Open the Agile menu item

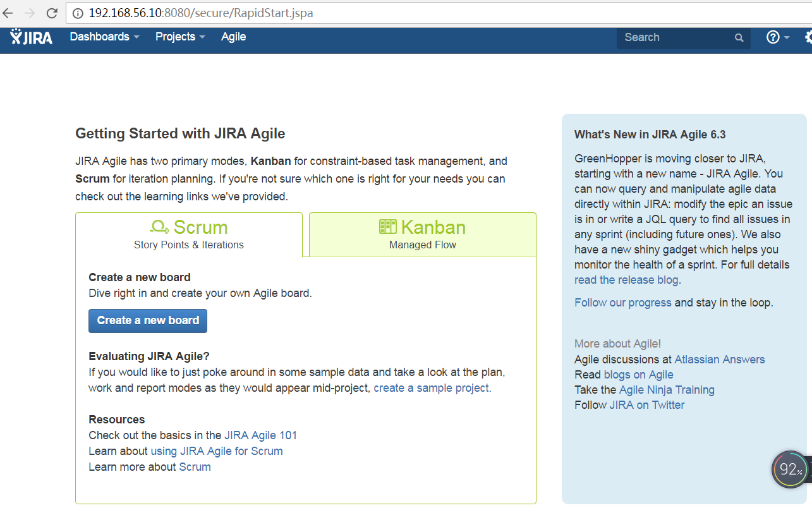[233, 37]
